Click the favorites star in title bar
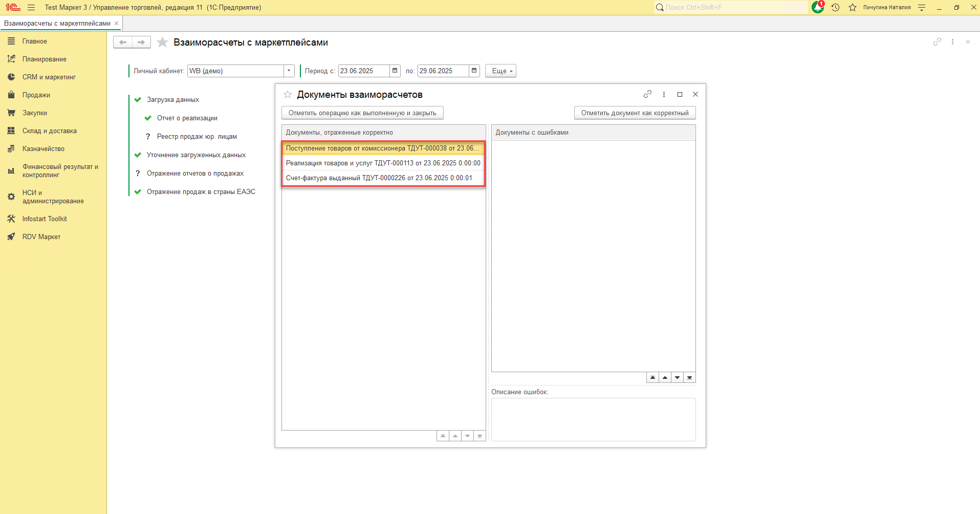This screenshot has width=980, height=514. tap(852, 8)
